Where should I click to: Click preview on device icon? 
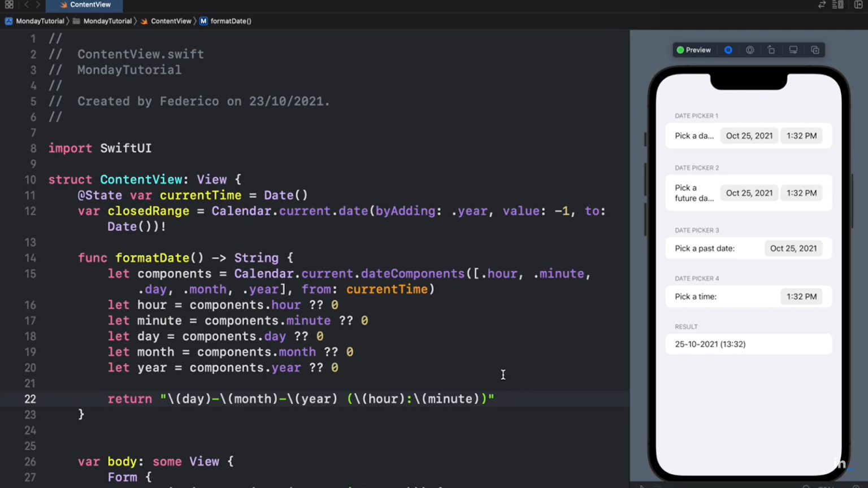pos(793,50)
